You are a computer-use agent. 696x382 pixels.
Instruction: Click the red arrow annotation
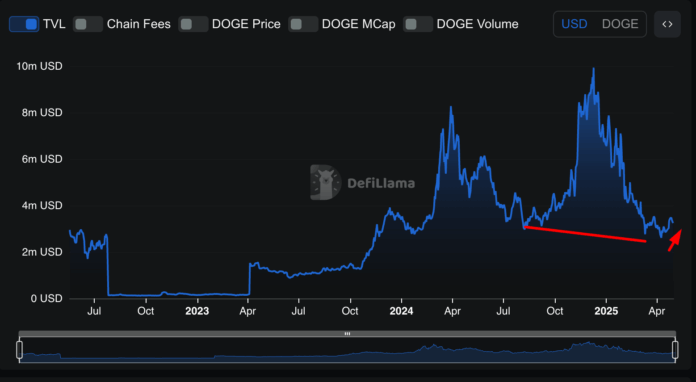pos(675,240)
